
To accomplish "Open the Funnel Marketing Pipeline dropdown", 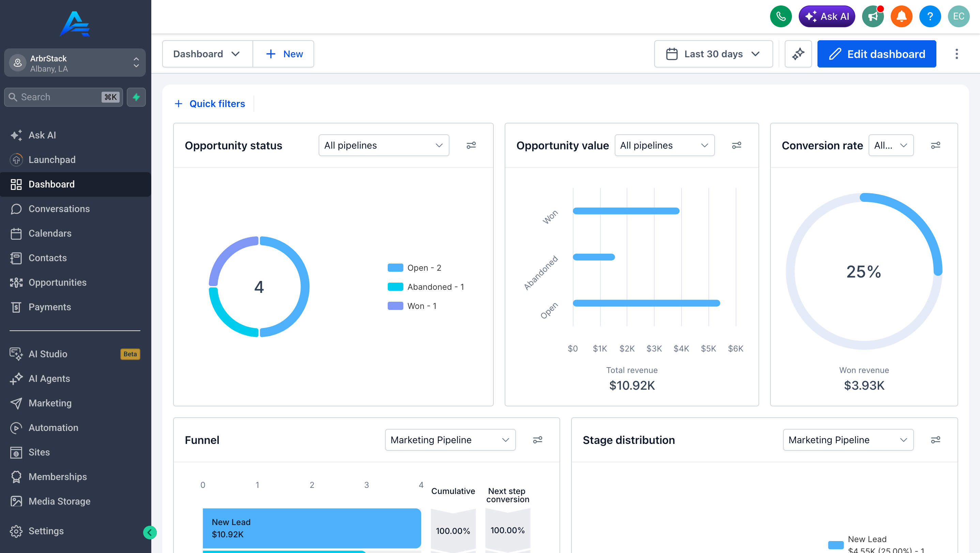I will pos(450,440).
